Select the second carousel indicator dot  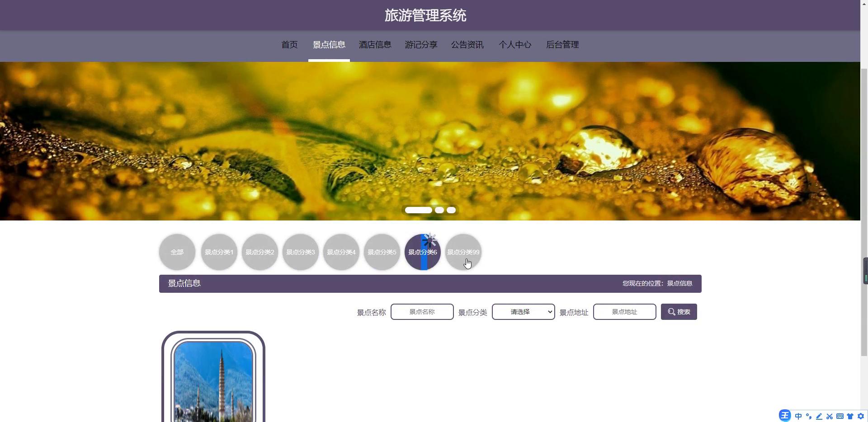coord(439,210)
